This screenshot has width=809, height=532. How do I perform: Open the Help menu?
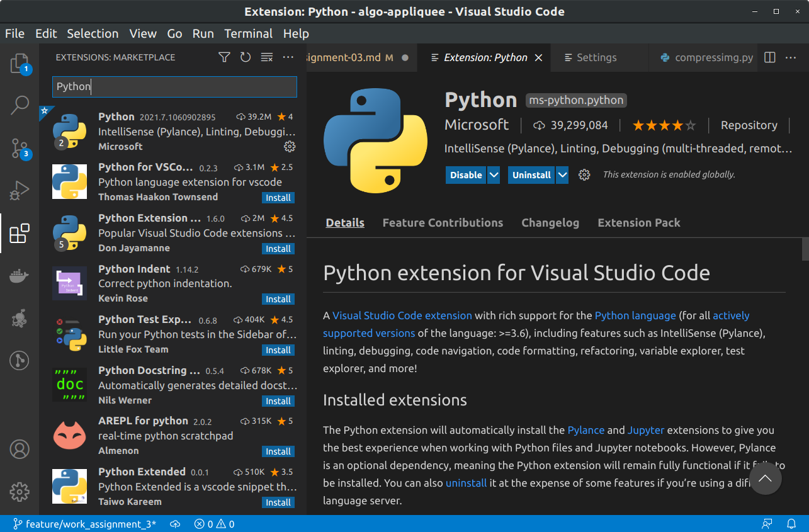point(296,33)
